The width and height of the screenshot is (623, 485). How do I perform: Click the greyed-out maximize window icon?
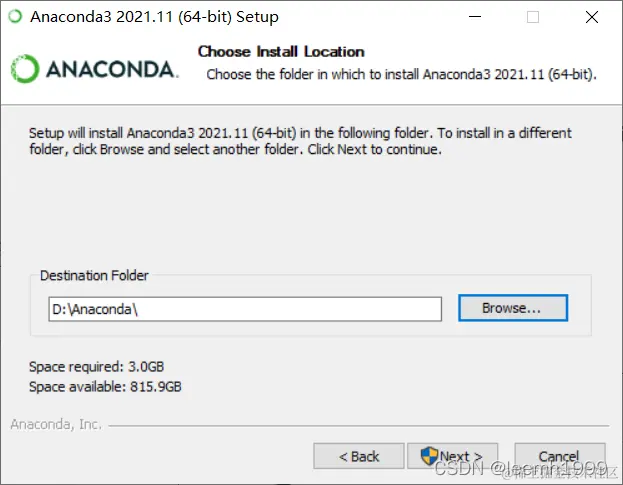click(x=533, y=17)
